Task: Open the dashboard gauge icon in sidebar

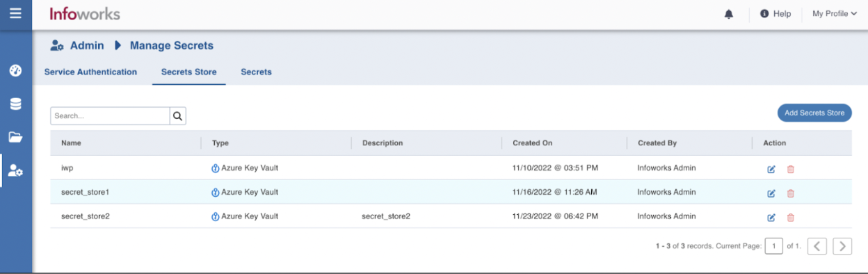Action: (15, 71)
